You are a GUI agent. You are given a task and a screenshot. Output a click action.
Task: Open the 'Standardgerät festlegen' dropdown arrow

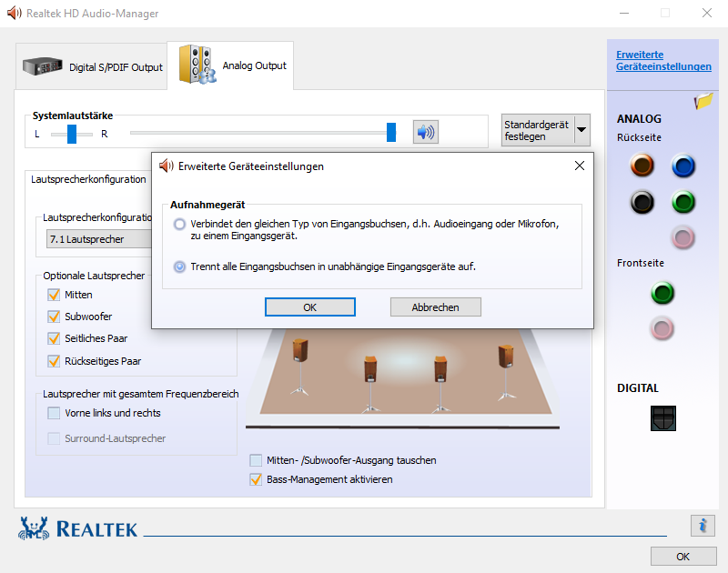580,129
